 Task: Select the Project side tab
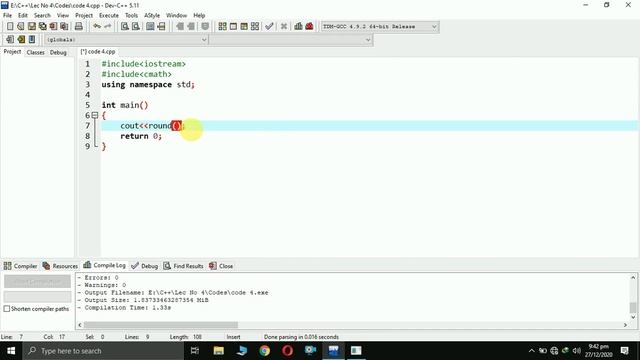tap(12, 52)
